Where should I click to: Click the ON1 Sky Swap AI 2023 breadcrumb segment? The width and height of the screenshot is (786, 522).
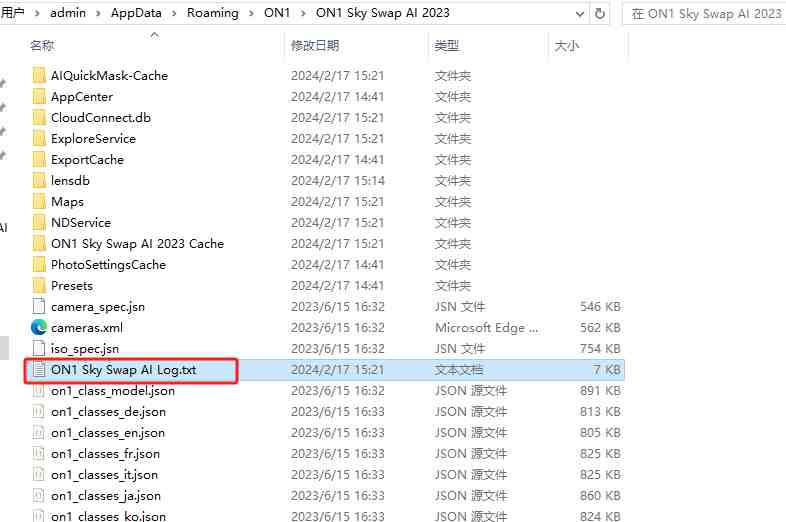pyautogui.click(x=382, y=13)
